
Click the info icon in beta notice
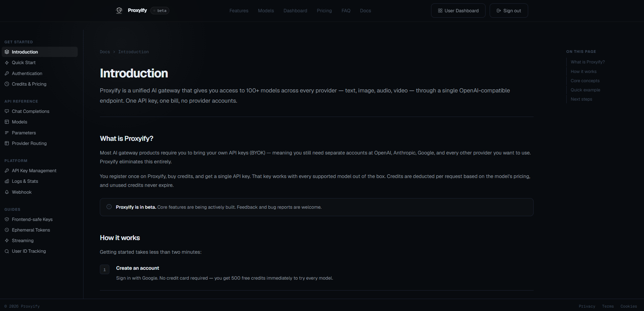(109, 207)
